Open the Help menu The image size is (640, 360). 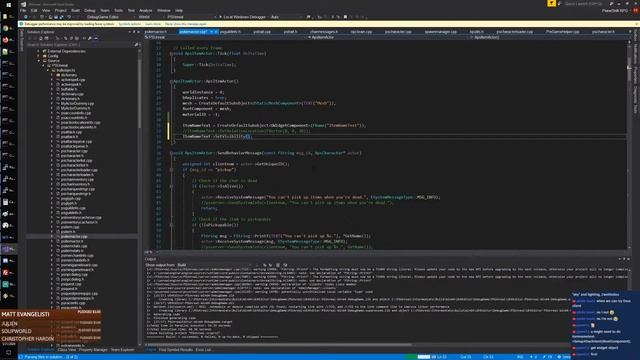point(179,11)
